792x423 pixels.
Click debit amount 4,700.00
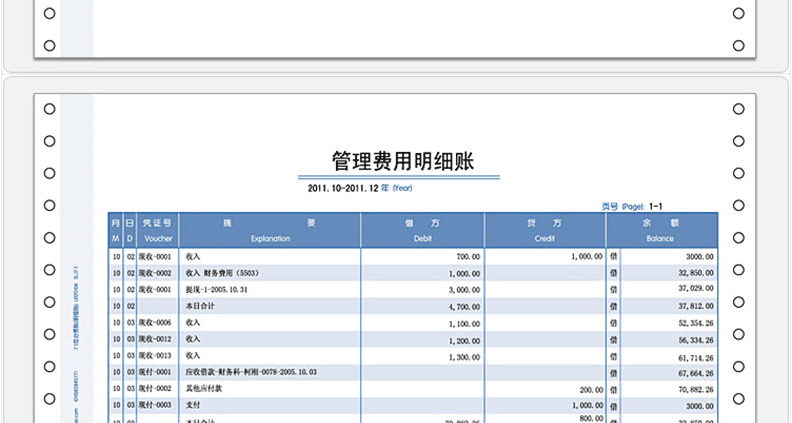point(464,307)
